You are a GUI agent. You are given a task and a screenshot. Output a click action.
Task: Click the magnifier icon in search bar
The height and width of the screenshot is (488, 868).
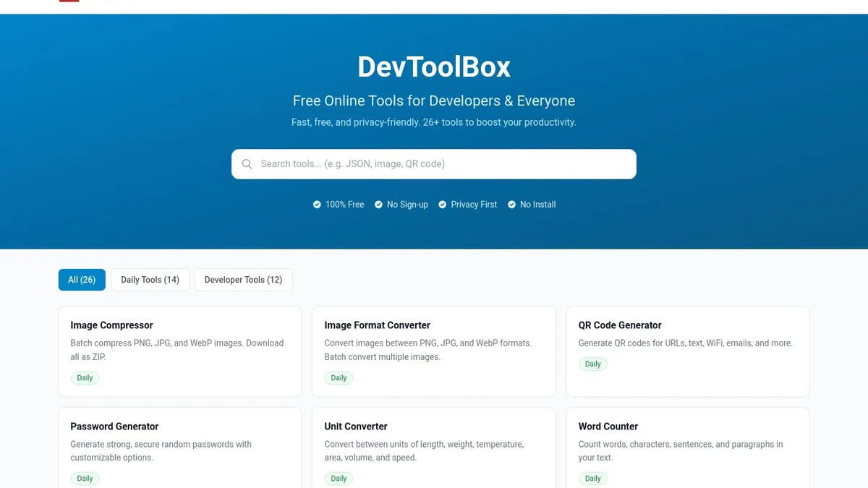247,164
